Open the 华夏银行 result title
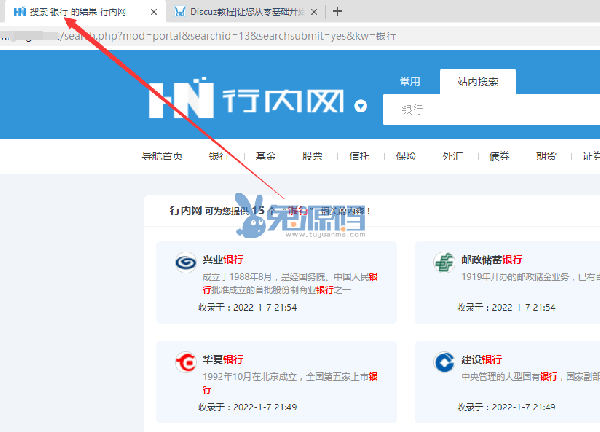The image size is (600, 432). (223, 360)
